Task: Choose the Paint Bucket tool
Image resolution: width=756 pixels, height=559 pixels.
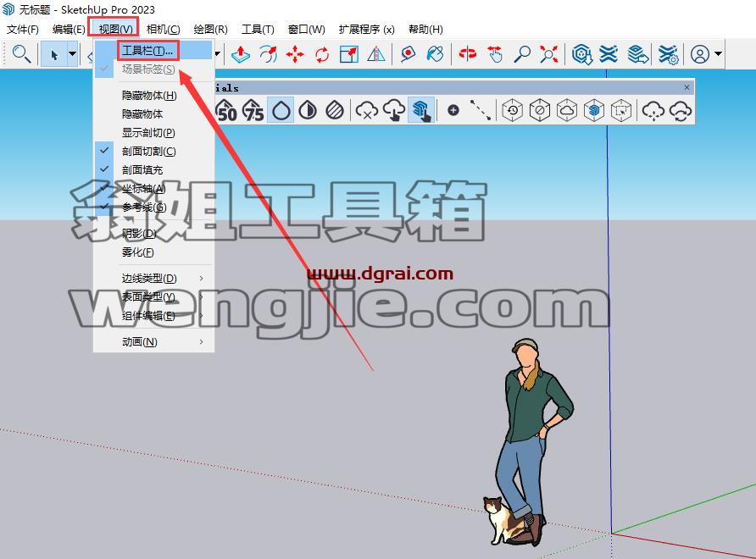Action: (x=435, y=54)
